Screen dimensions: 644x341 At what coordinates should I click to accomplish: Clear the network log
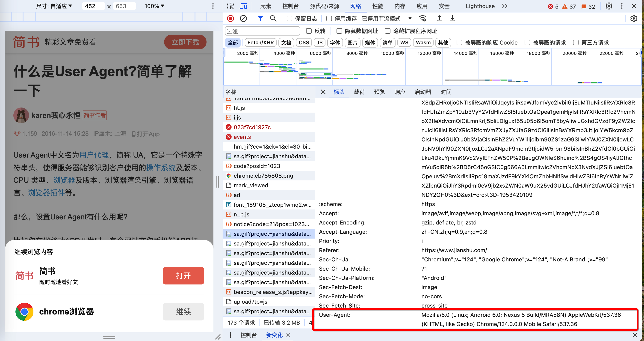pos(243,18)
